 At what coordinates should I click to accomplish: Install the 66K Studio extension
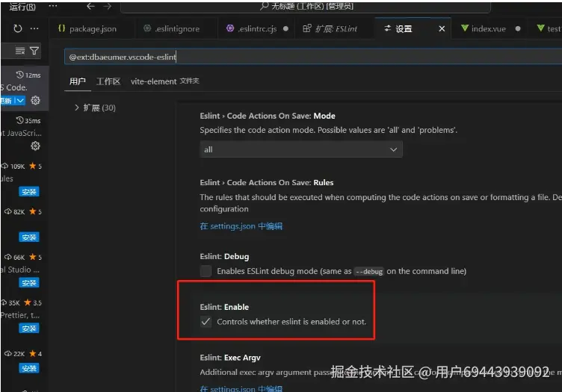tap(28, 283)
